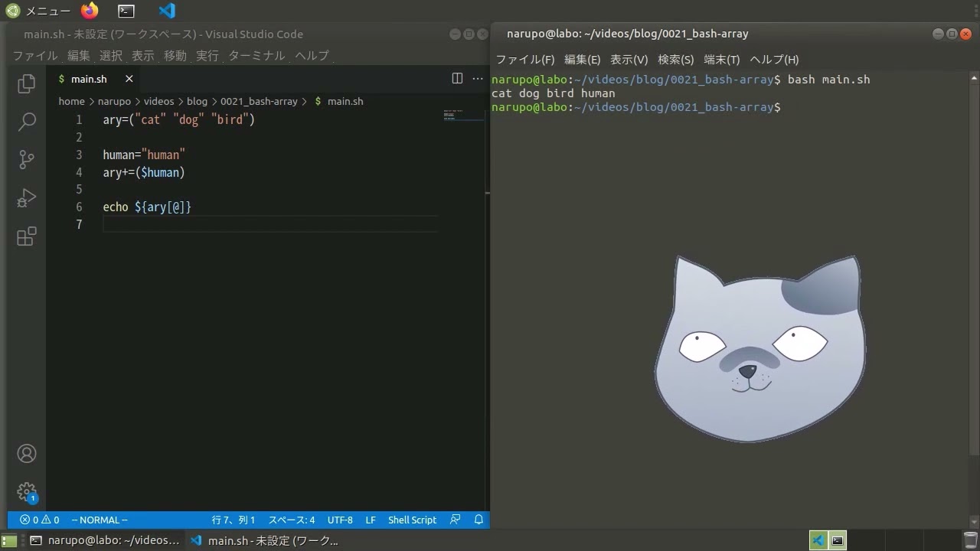The width and height of the screenshot is (980, 551).
Task: Change language mode Shell Script
Action: pos(412,520)
